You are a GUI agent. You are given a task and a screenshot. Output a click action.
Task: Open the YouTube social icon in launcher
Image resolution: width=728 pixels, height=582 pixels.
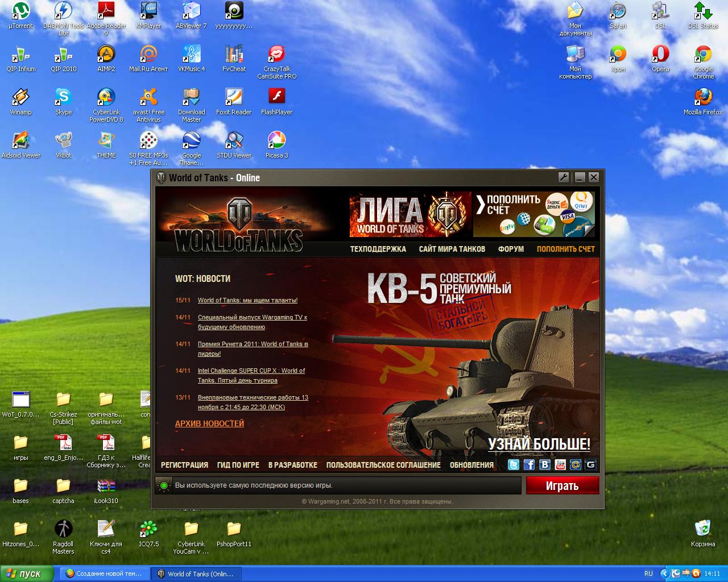[560, 465]
